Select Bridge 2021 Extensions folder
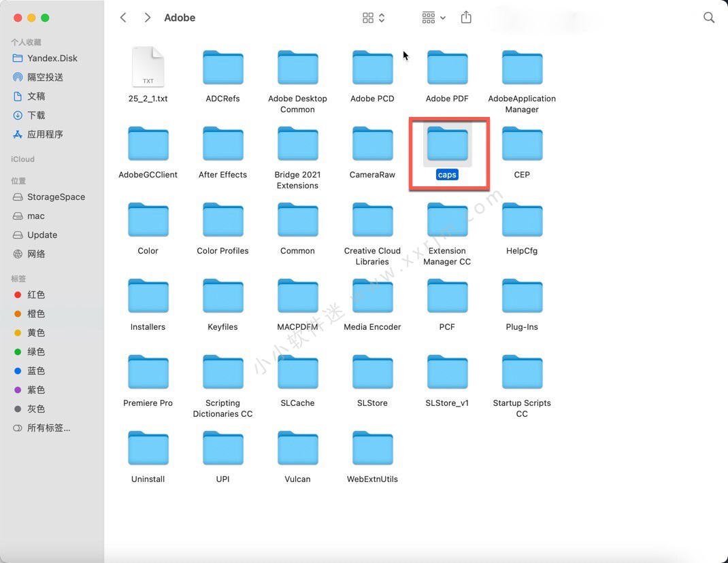This screenshot has width=728, height=563. [297, 143]
